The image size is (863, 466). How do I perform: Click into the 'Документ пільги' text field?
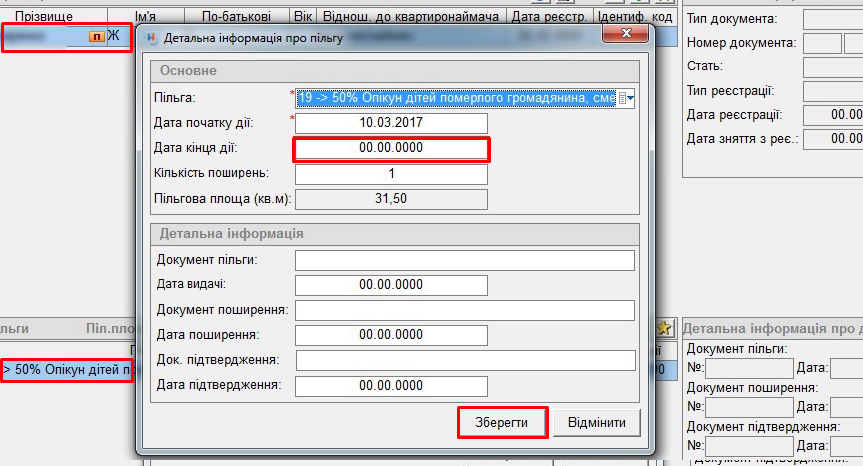465,260
